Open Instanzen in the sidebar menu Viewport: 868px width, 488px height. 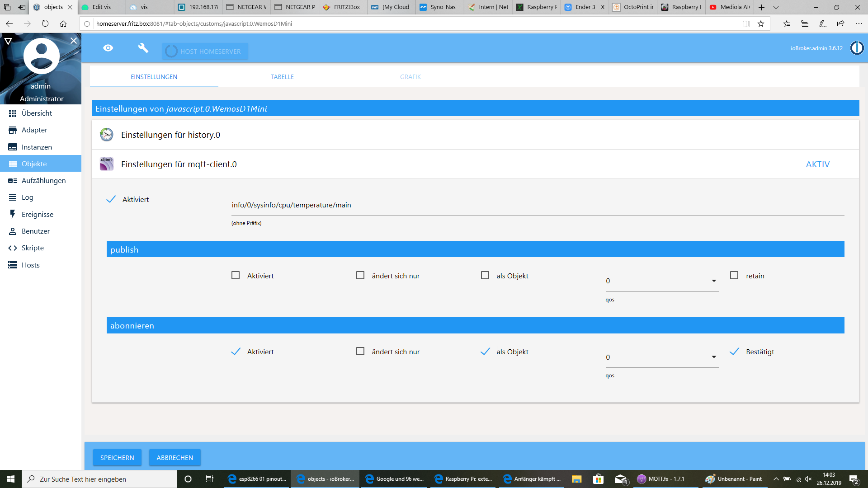coord(37,147)
